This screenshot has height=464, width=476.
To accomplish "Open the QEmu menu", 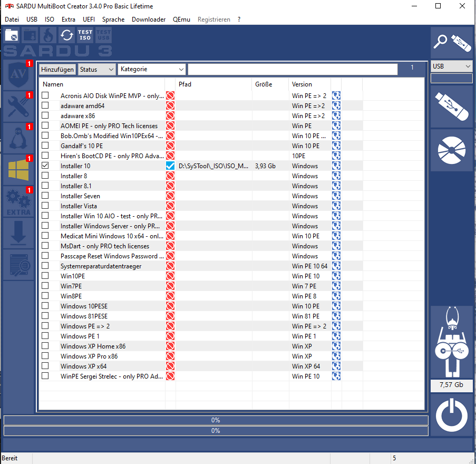I will [x=181, y=20].
